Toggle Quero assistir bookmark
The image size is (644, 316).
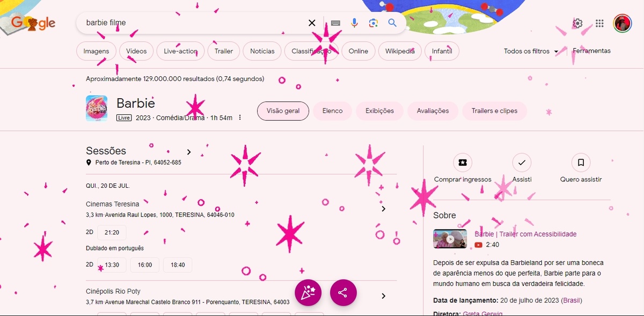tap(581, 162)
